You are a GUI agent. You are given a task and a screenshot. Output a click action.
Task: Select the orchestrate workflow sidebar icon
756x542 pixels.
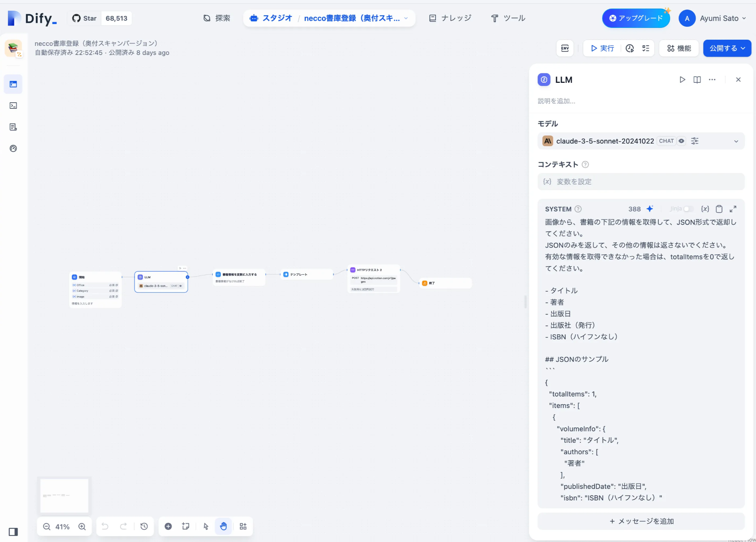point(13,84)
